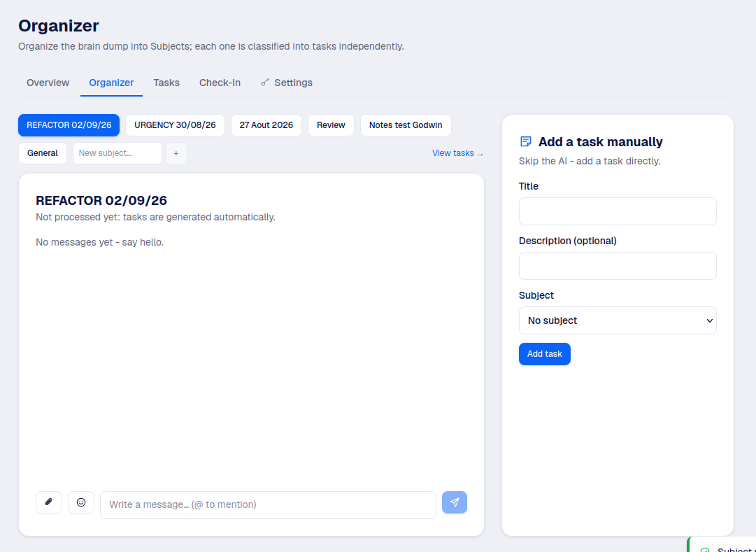Click into the Title field
Screen dimensions: 756x552
[617, 211]
